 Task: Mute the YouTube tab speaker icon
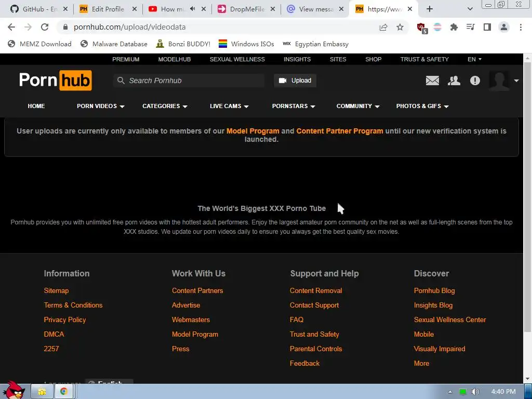point(192,9)
